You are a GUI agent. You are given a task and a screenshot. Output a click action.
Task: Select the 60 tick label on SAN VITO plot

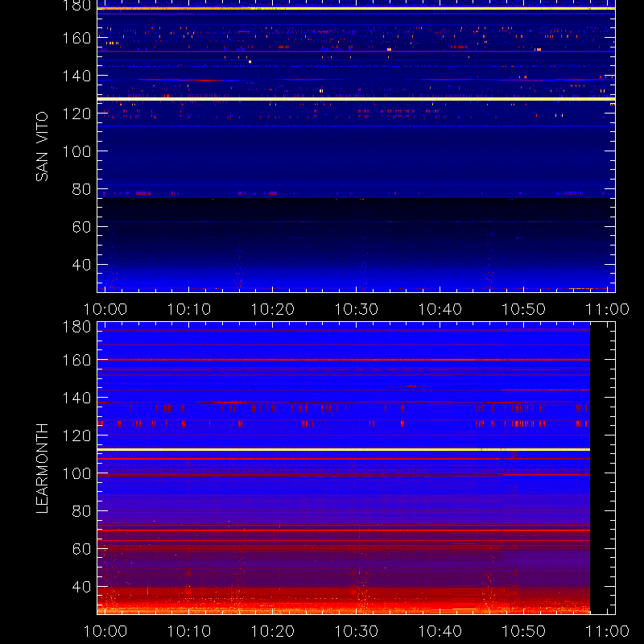point(81,227)
